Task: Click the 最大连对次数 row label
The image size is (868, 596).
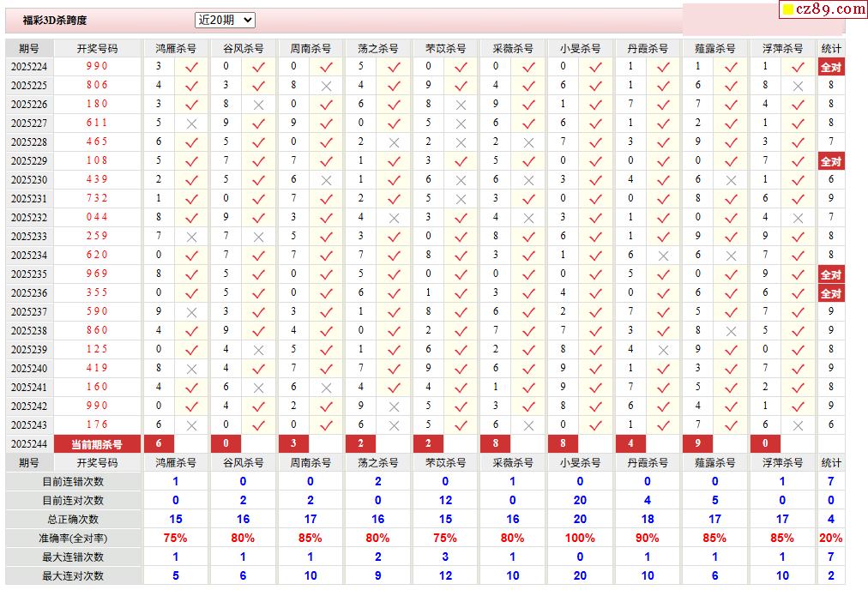Action: click(73, 575)
